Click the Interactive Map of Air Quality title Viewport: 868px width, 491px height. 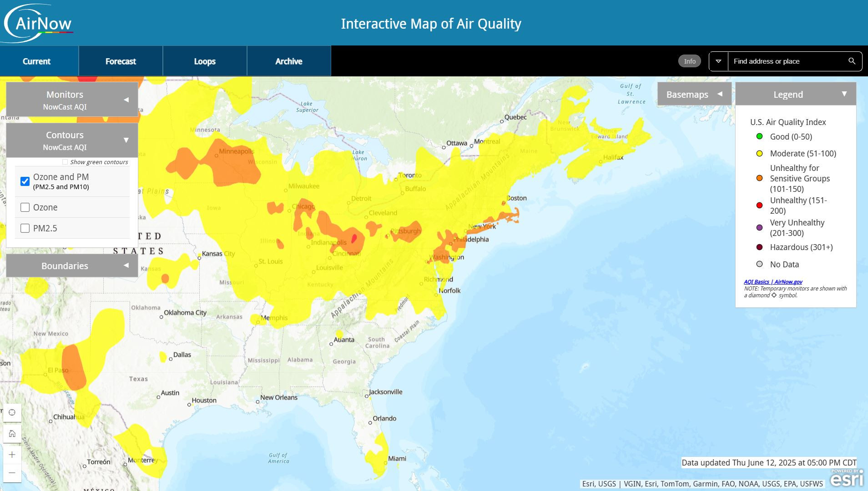(431, 24)
